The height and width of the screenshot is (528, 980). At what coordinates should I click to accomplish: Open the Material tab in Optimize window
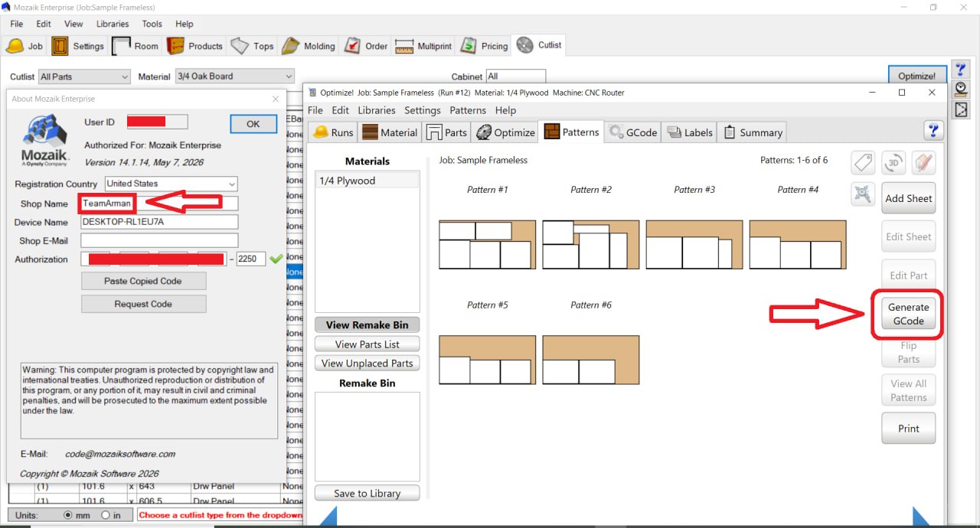click(390, 132)
